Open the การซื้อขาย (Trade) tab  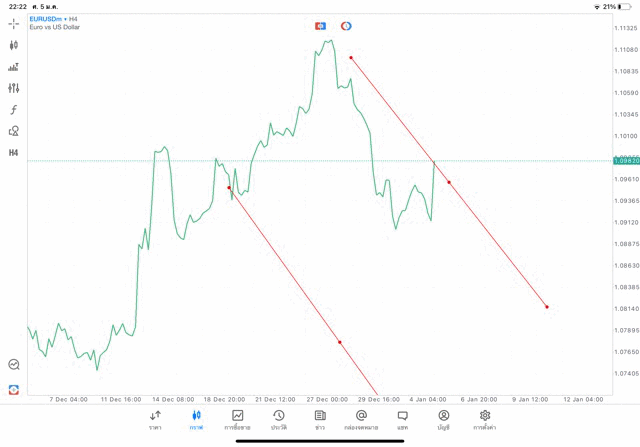tap(238, 420)
